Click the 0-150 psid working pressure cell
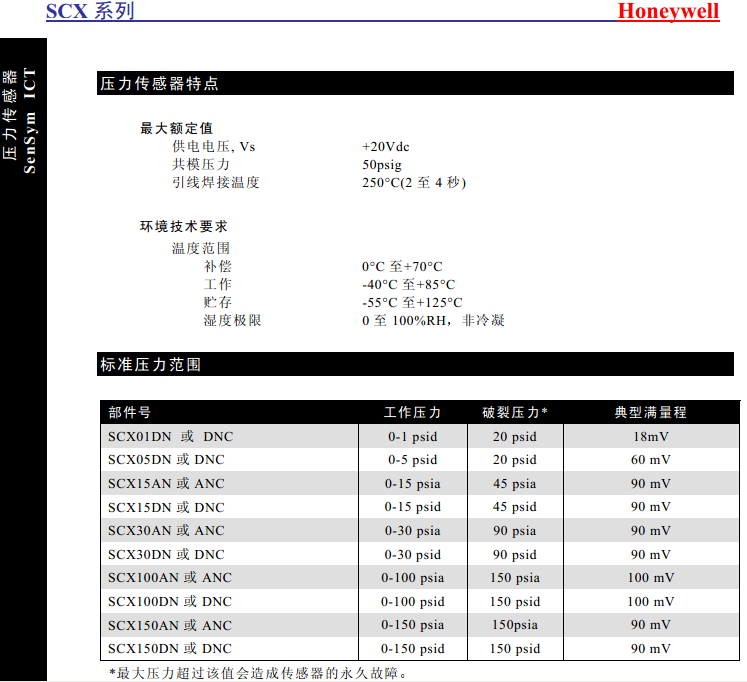This screenshot has height=682, width=747. point(413,648)
